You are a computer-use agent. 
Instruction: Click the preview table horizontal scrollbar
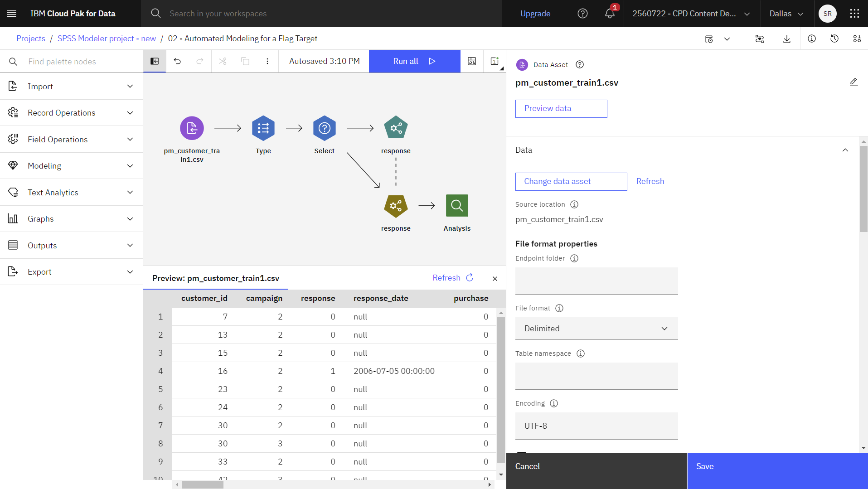(x=203, y=484)
